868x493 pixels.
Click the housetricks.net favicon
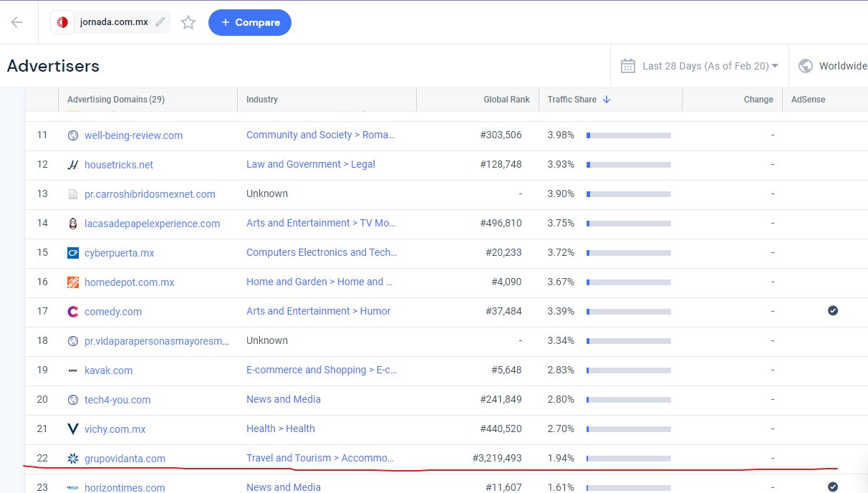pyautogui.click(x=72, y=165)
